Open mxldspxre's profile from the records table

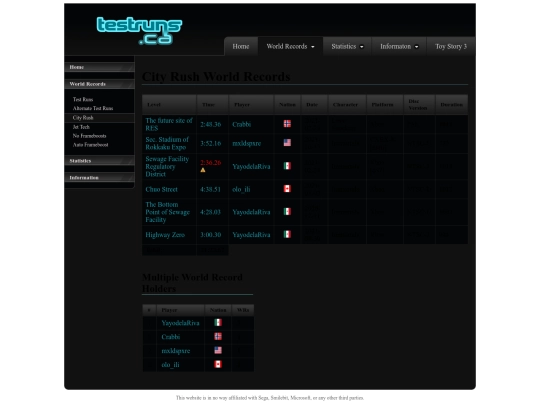point(247,143)
